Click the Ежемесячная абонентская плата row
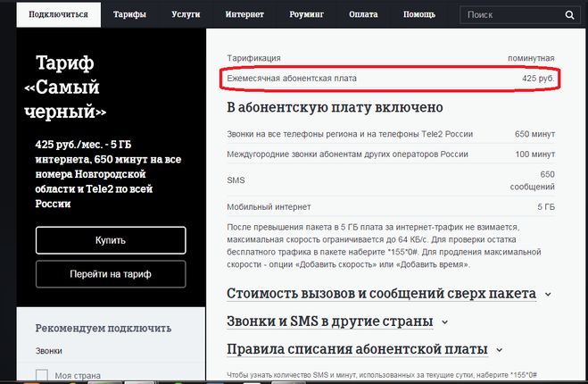The height and width of the screenshot is (384, 588). tap(391, 79)
